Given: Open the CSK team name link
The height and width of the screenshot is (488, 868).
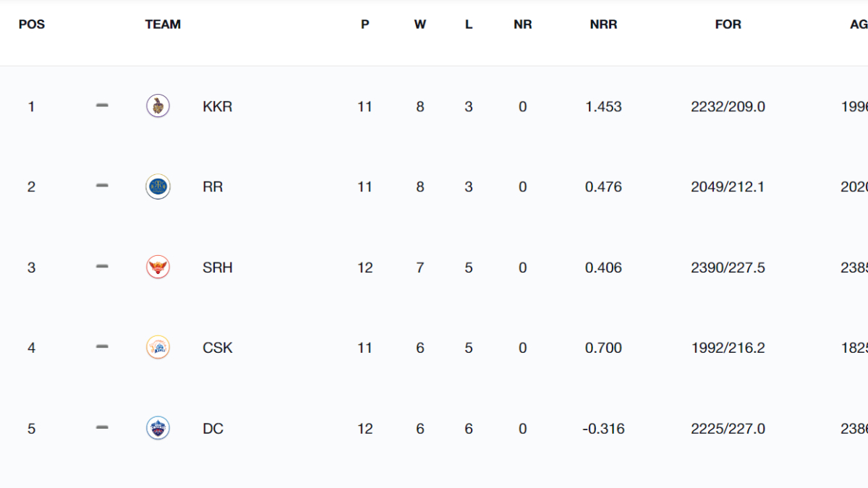Looking at the screenshot, I should pos(218,348).
